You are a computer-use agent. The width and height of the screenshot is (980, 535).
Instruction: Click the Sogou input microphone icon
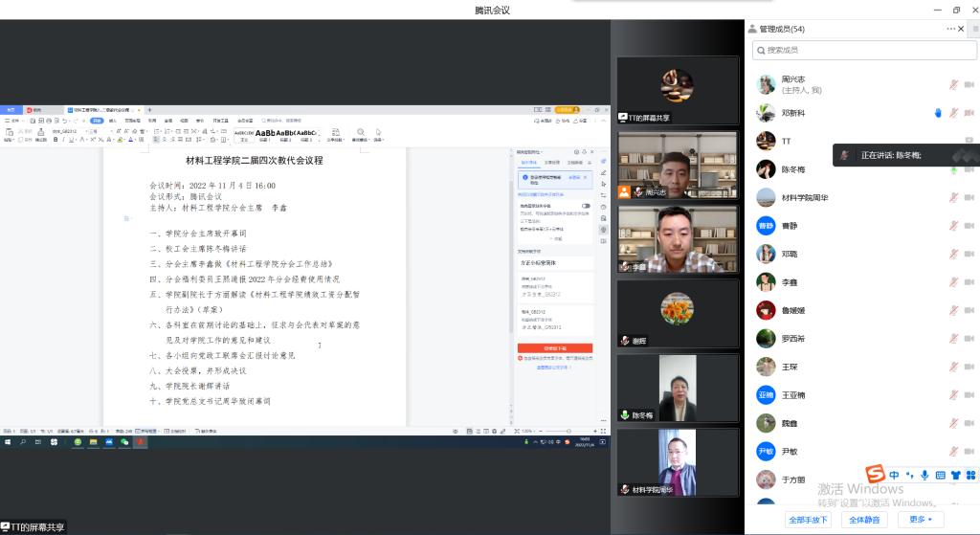(924, 476)
